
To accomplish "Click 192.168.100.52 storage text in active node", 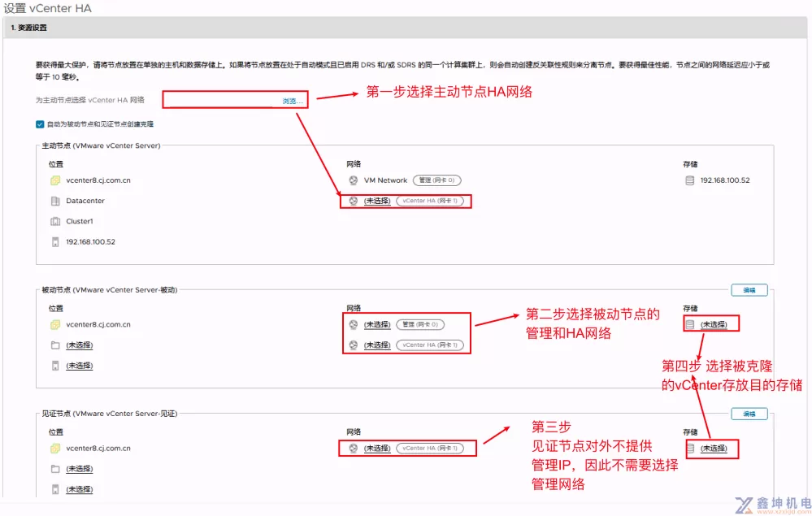I will (725, 180).
